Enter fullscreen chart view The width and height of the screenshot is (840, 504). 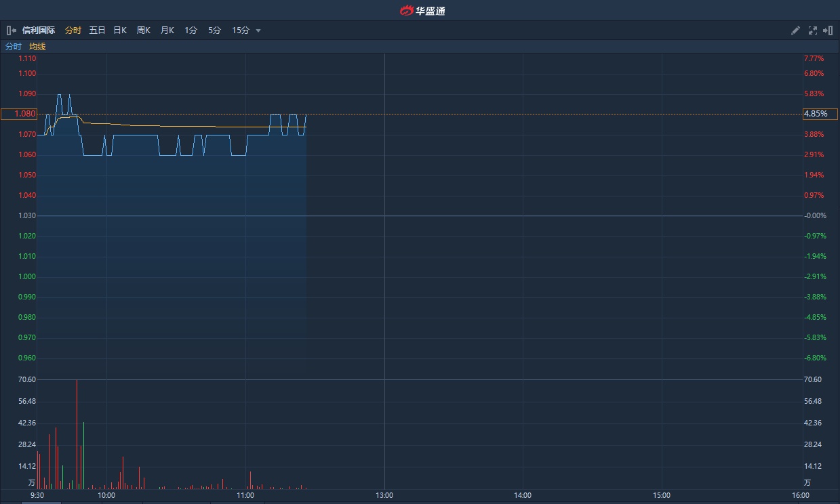tap(812, 30)
